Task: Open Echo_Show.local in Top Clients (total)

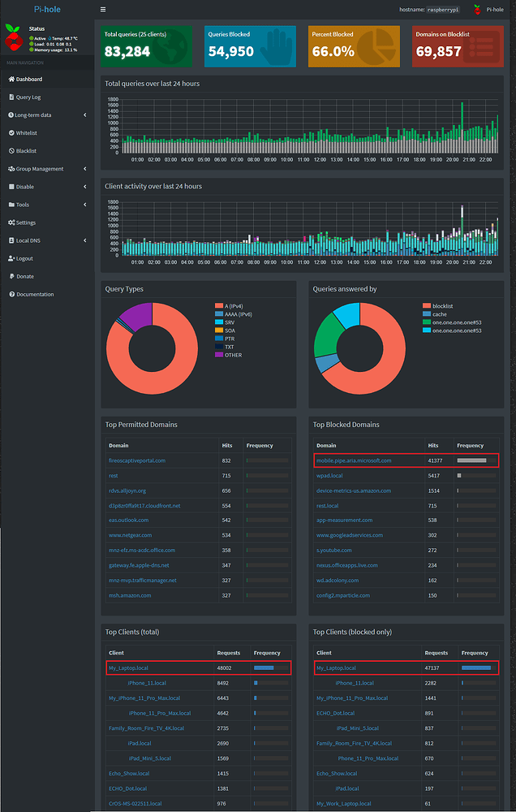Action: (129, 773)
